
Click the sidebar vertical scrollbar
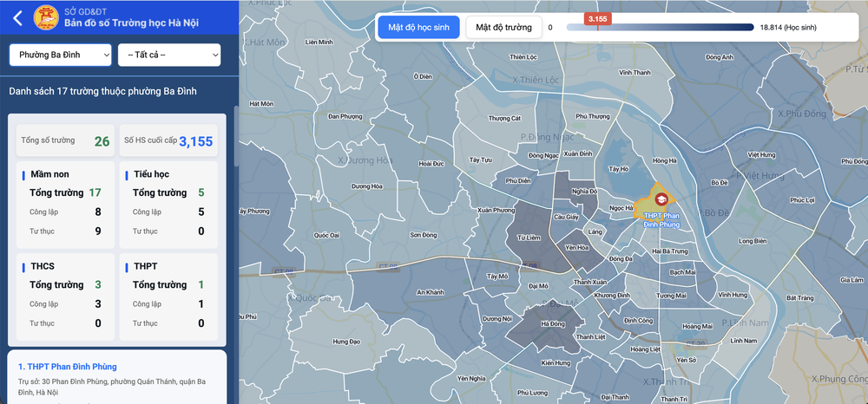(236, 136)
